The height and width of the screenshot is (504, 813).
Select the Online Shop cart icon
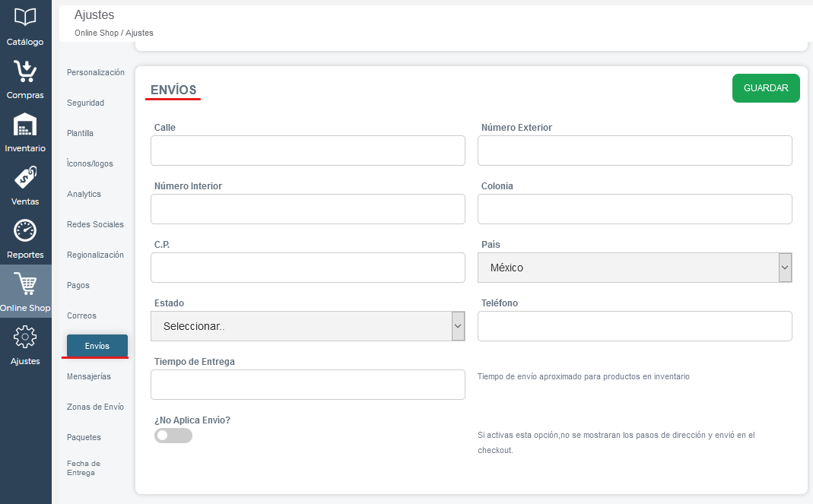(25, 284)
